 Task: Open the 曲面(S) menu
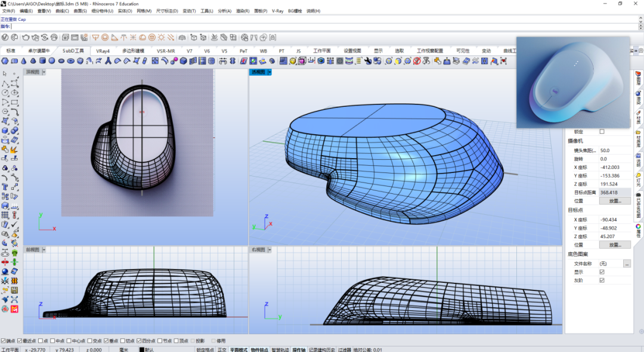(x=80, y=11)
